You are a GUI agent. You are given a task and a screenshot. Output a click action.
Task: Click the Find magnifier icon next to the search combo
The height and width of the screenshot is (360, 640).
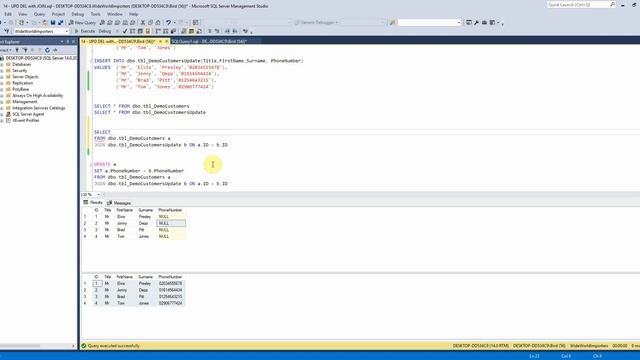pos(392,22)
